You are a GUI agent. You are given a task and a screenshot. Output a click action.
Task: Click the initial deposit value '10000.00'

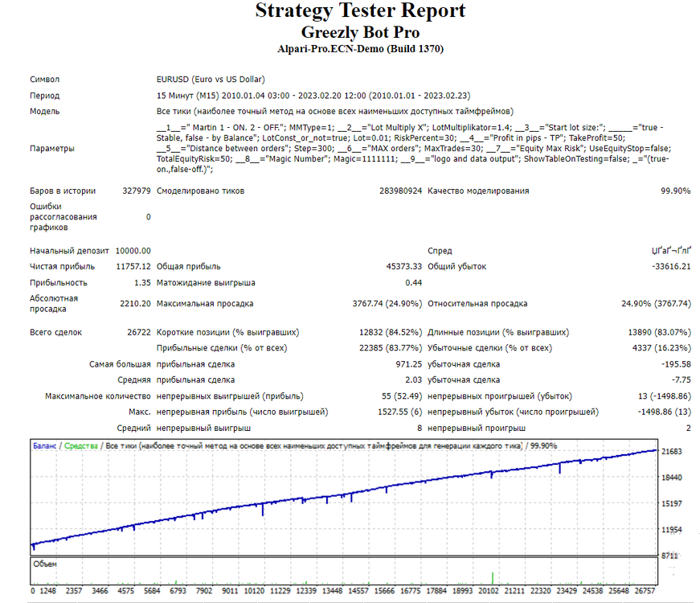click(133, 251)
